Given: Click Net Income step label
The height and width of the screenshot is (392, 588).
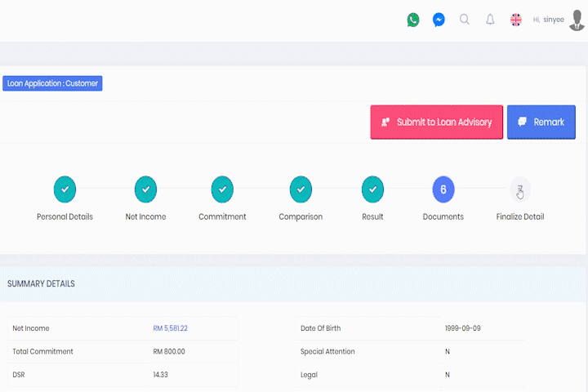Looking at the screenshot, I should tap(145, 216).
